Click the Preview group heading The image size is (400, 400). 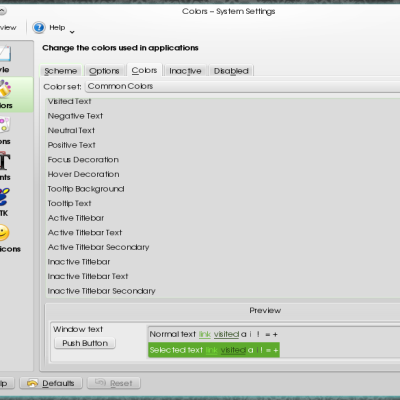[265, 311]
